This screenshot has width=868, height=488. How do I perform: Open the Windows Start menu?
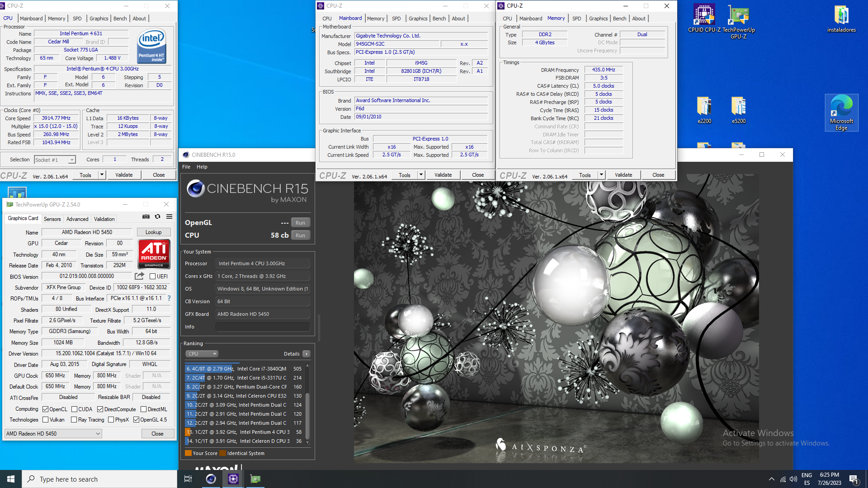(11, 479)
